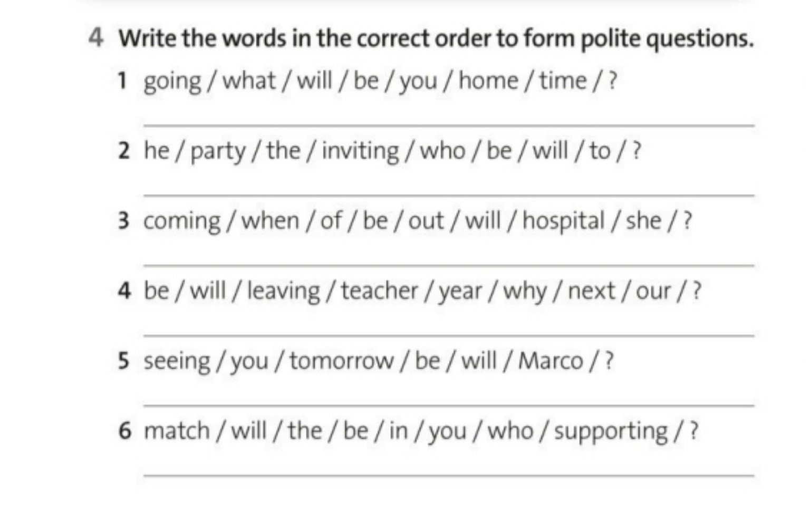This screenshot has height=532, width=810.
Task: Click the name 'Marco' in question 5
Action: [551, 361]
